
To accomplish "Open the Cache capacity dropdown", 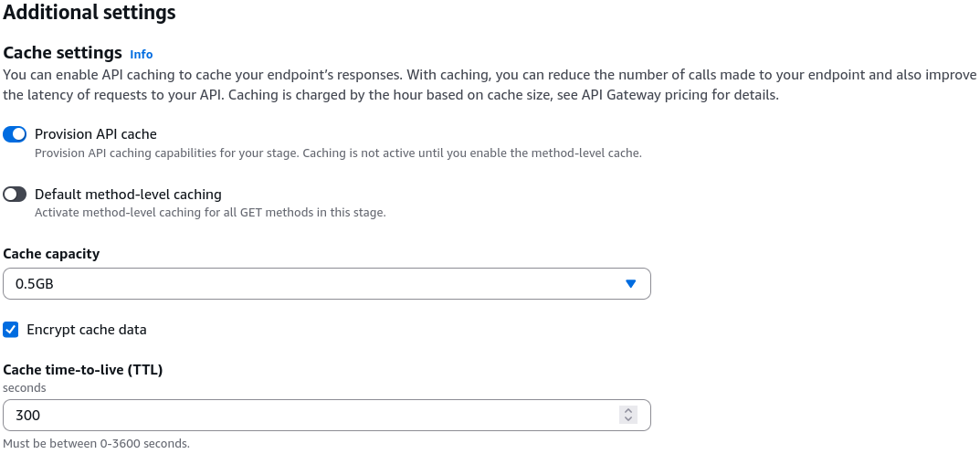I will tap(327, 284).
